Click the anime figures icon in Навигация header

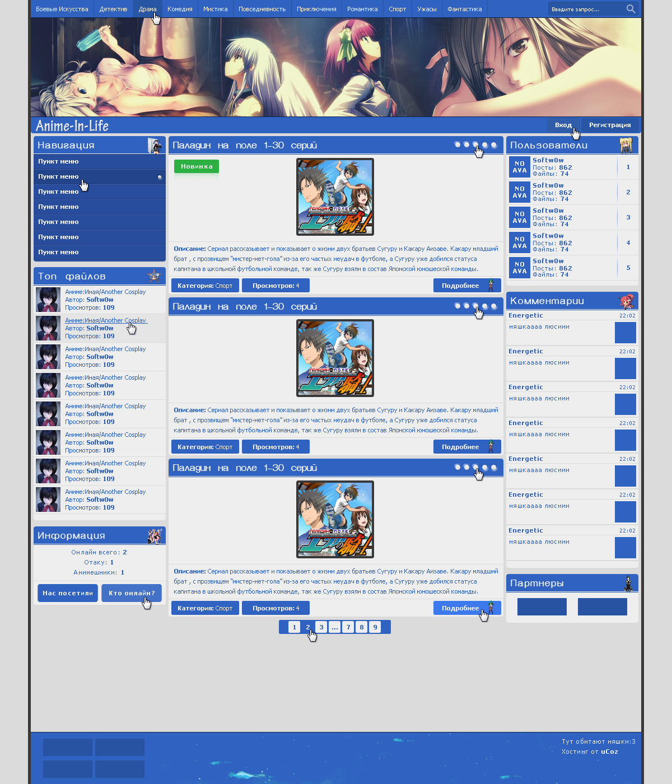[155, 145]
